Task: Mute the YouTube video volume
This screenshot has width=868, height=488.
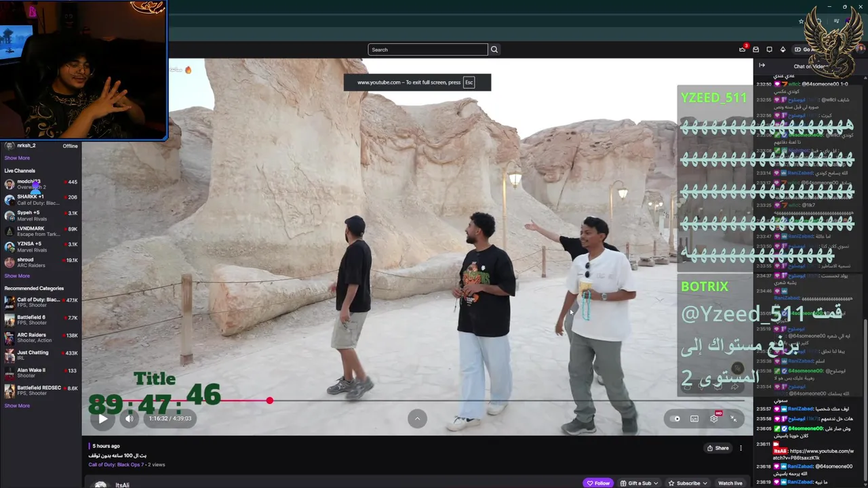Action: tap(129, 419)
